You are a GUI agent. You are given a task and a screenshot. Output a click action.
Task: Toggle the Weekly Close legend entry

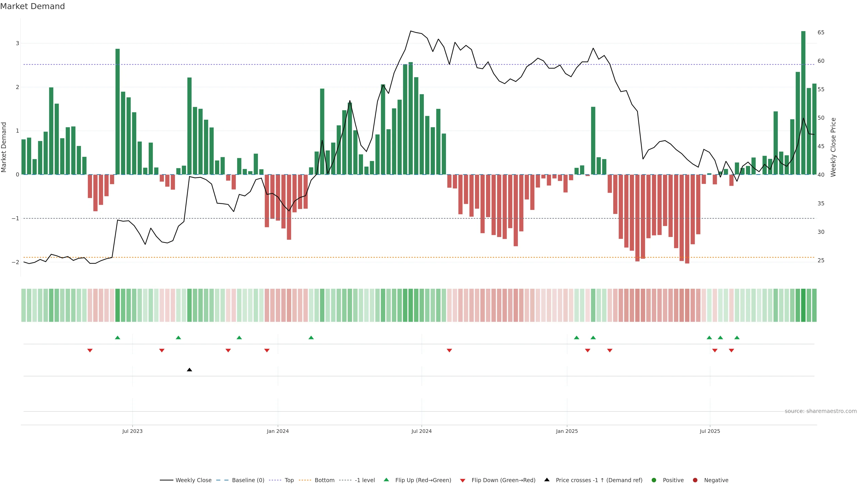click(193, 480)
